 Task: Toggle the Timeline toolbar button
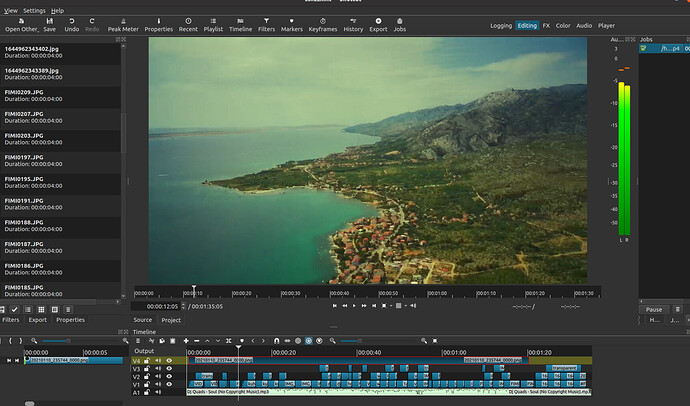[240, 25]
